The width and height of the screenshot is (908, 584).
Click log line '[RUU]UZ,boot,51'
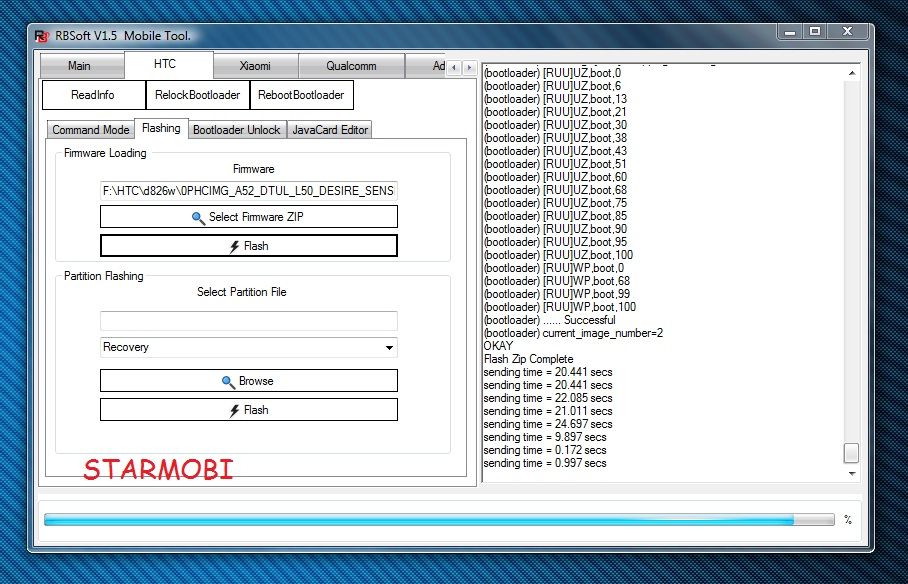(555, 164)
